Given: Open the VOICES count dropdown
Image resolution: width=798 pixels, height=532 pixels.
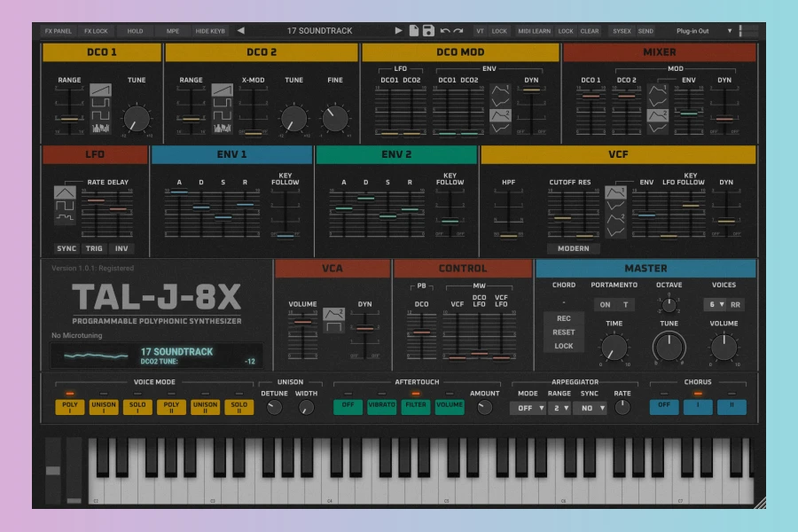Looking at the screenshot, I should tap(715, 304).
